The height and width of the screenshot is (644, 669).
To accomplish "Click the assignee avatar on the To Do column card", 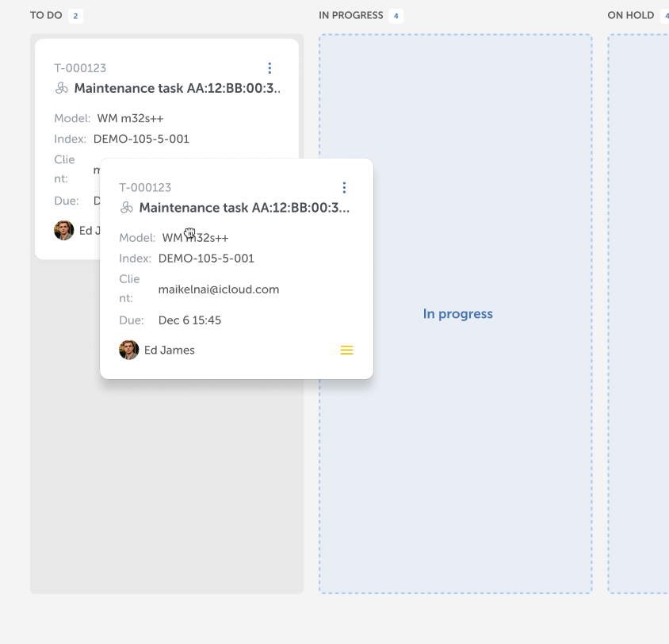I will coord(64,231).
